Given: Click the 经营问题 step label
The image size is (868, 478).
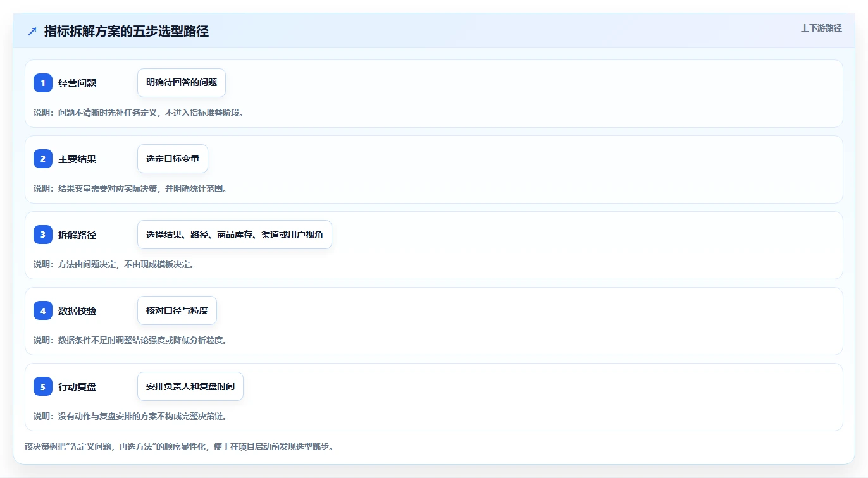Looking at the screenshot, I should (x=77, y=83).
